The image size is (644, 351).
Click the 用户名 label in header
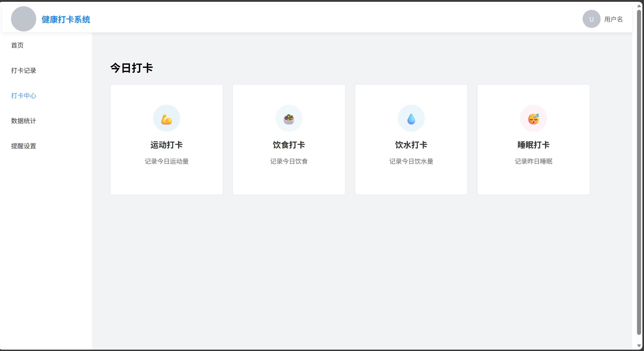pyautogui.click(x=613, y=19)
